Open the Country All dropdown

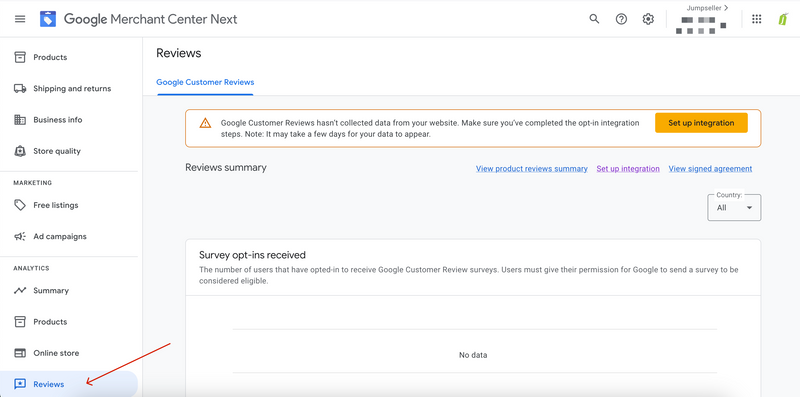point(734,207)
